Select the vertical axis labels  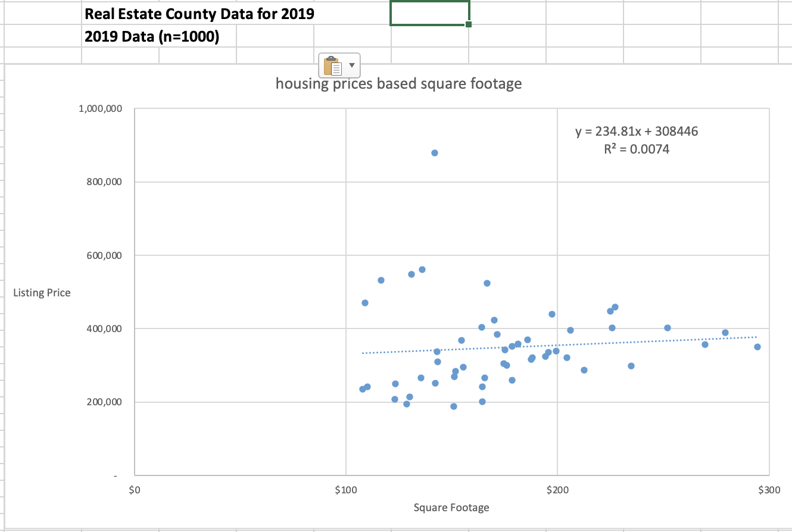pyautogui.click(x=104, y=256)
